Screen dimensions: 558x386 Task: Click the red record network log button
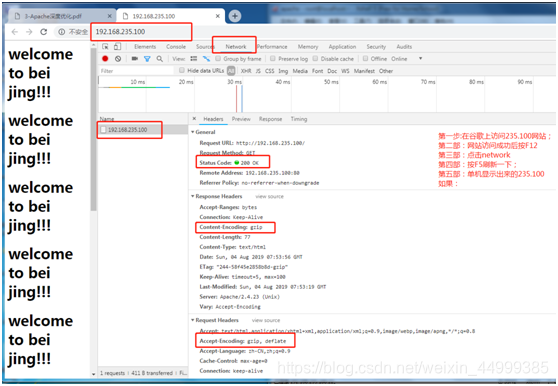pos(105,59)
